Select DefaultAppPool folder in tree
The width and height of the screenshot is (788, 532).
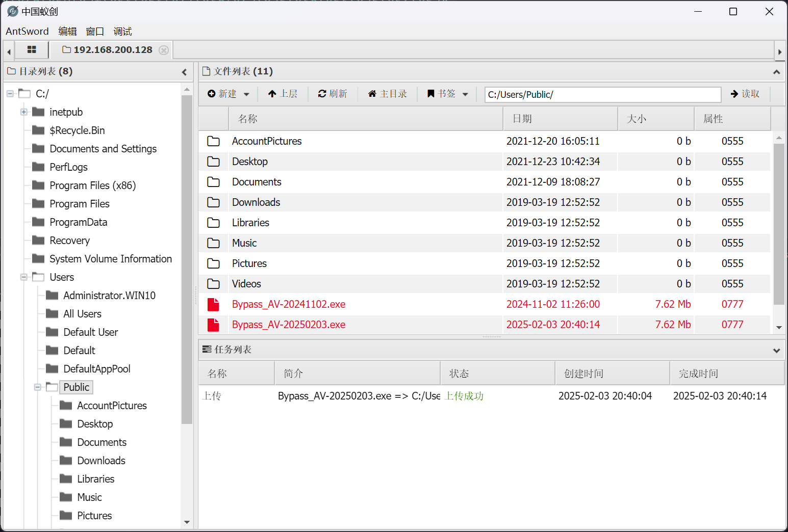[x=97, y=369]
